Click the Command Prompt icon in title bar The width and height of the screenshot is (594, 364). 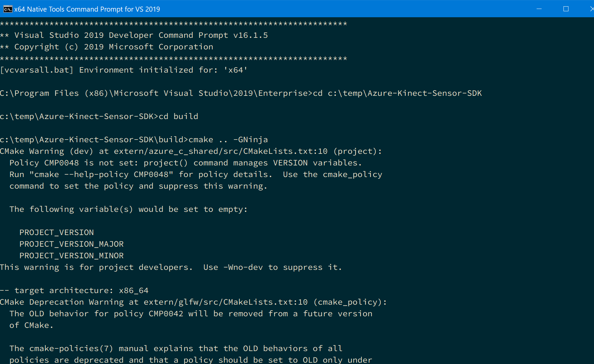[x=8, y=9]
